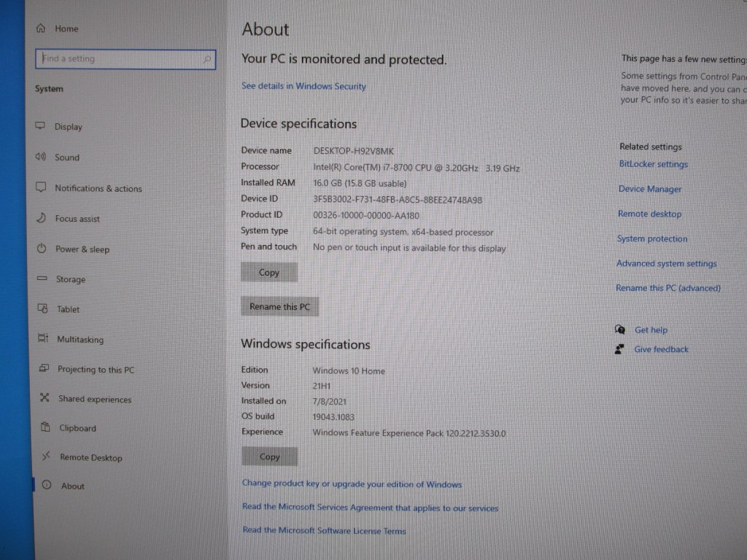Click the Sound speaker icon
Screen dimensions: 747x560
[41, 157]
